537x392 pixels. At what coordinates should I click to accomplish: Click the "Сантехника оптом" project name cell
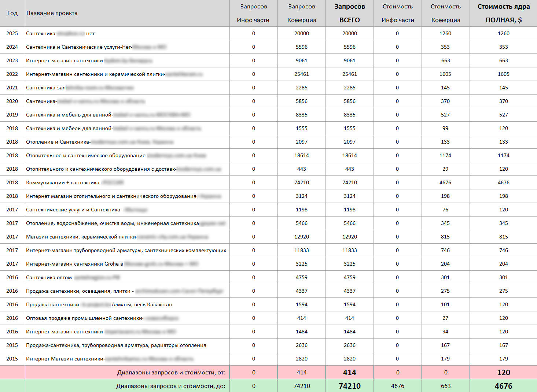click(49, 277)
